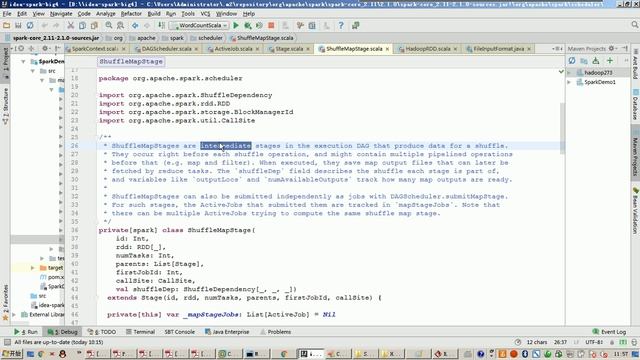Open Maven Projects settings gear
This screenshot has width=640, height=360.
coord(611,49)
